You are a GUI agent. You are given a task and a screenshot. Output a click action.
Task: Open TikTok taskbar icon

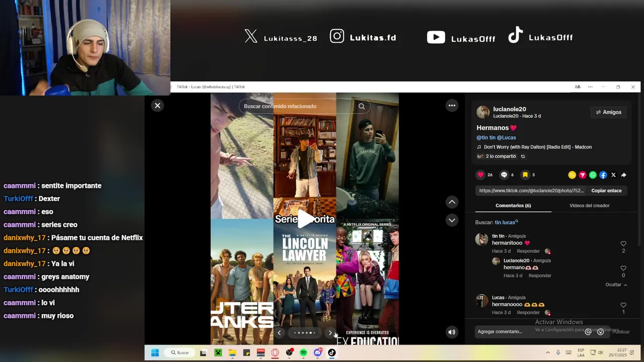coord(332,353)
